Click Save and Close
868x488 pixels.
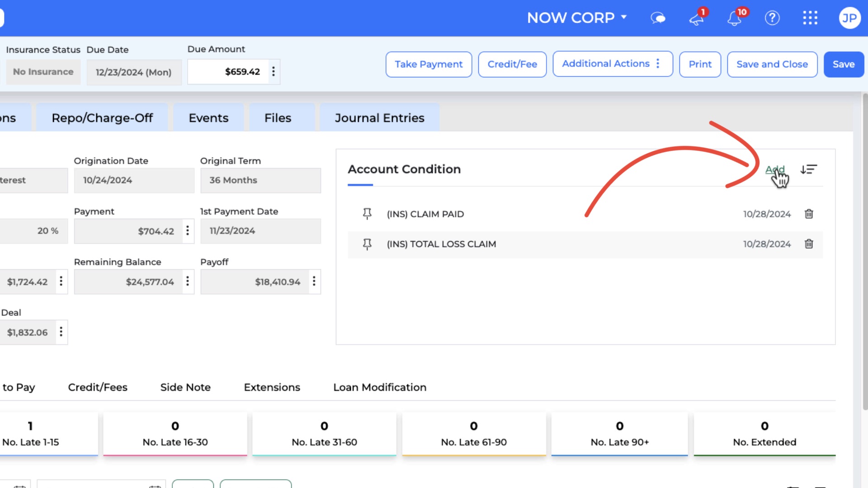772,64
